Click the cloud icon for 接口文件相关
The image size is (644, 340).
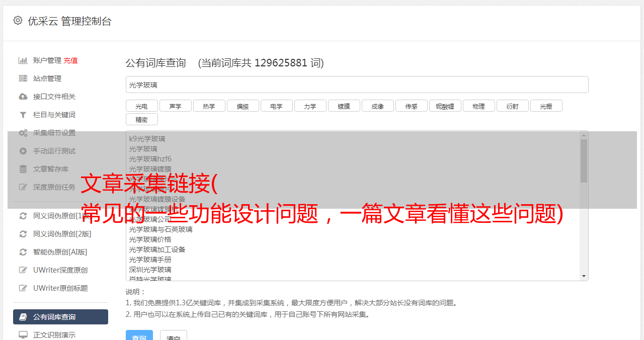[x=23, y=97]
